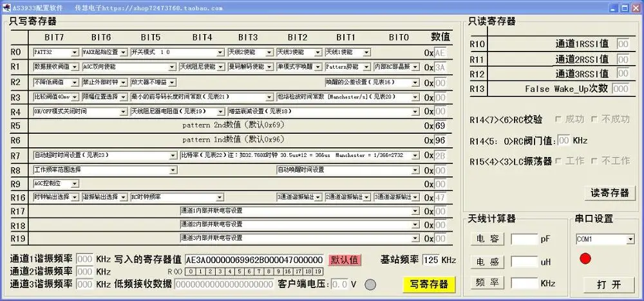
Task: Click the app icon in title bar
Action: tap(6, 7)
